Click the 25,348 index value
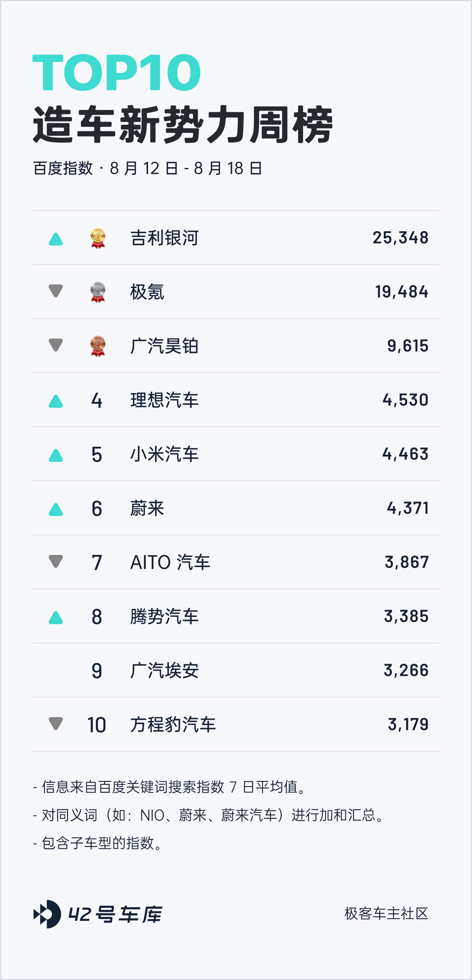This screenshot has width=472, height=980. (400, 238)
